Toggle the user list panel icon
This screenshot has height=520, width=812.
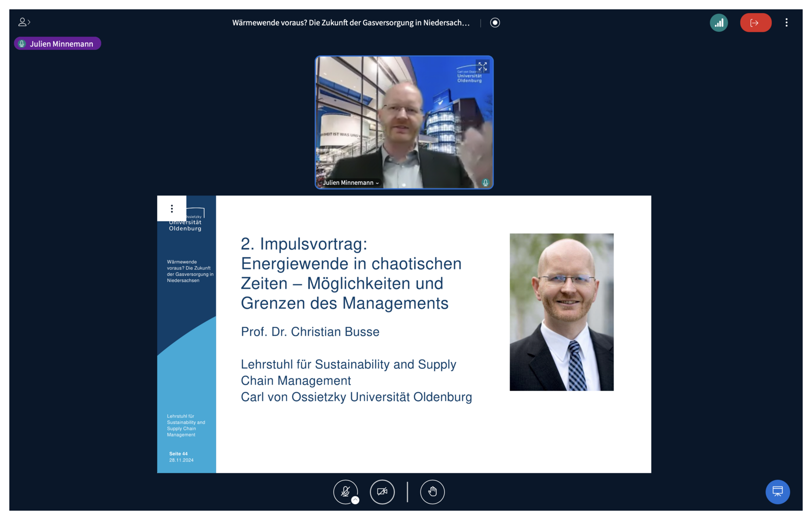(x=24, y=22)
